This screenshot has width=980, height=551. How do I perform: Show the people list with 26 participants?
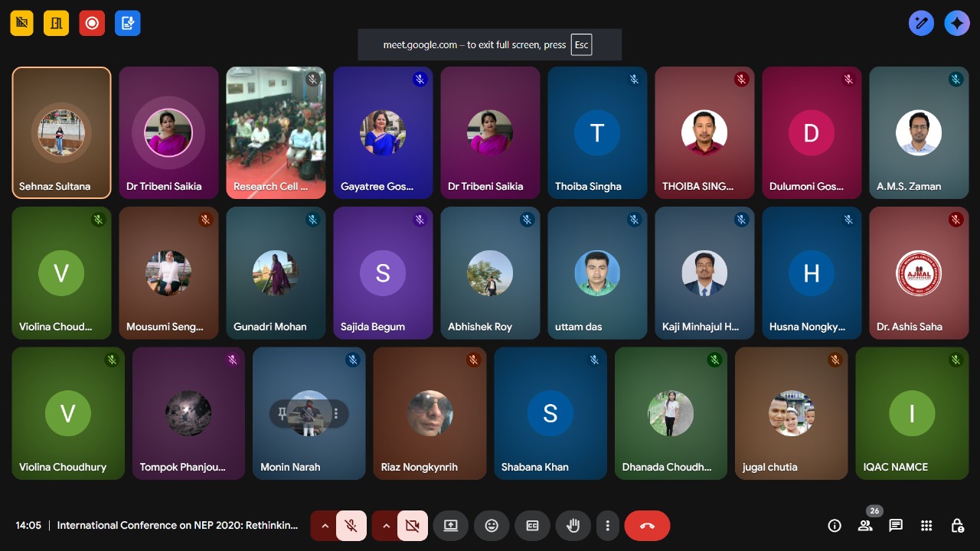click(865, 526)
